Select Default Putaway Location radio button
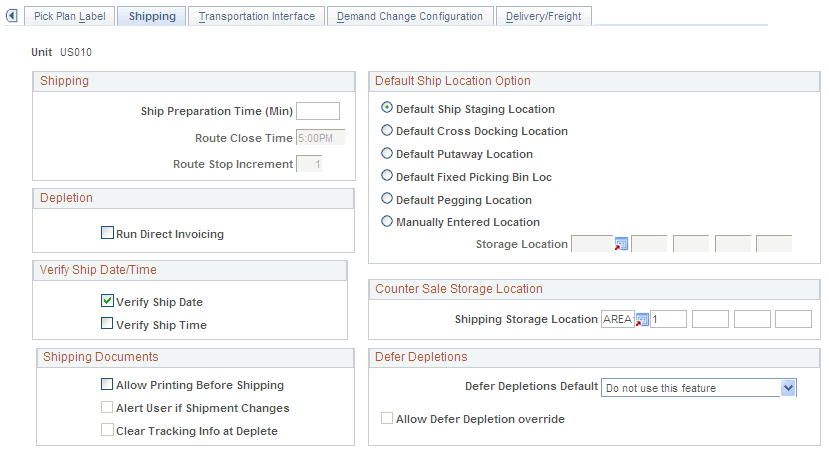 point(387,153)
